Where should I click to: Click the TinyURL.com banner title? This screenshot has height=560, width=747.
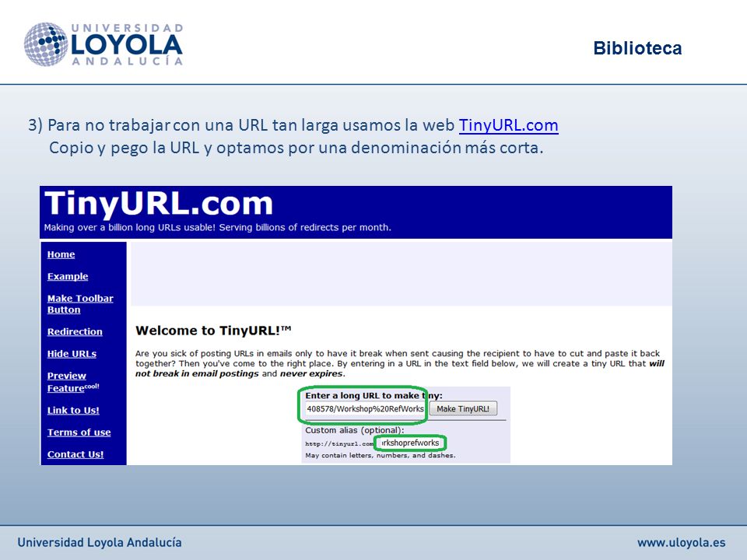[x=159, y=203]
